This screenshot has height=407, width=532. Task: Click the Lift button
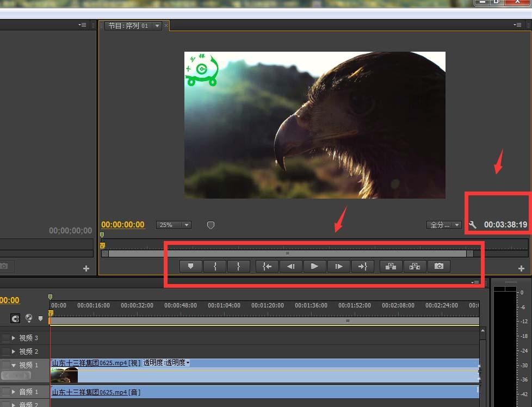coord(391,266)
